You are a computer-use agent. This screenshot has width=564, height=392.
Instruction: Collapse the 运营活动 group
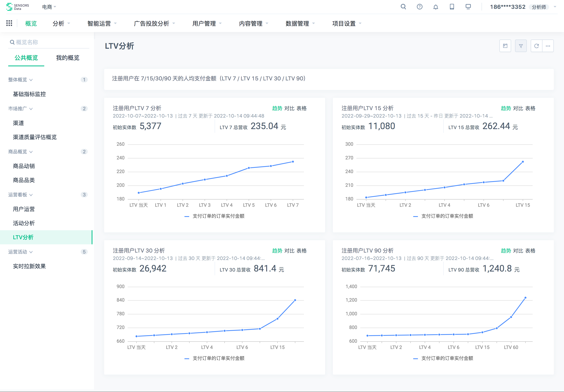tap(20, 252)
